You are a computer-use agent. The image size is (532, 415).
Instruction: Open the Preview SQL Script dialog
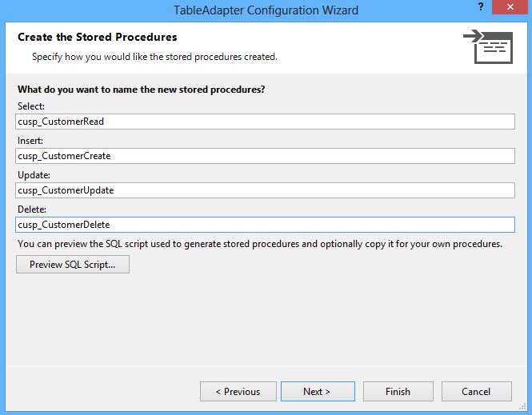click(x=73, y=265)
